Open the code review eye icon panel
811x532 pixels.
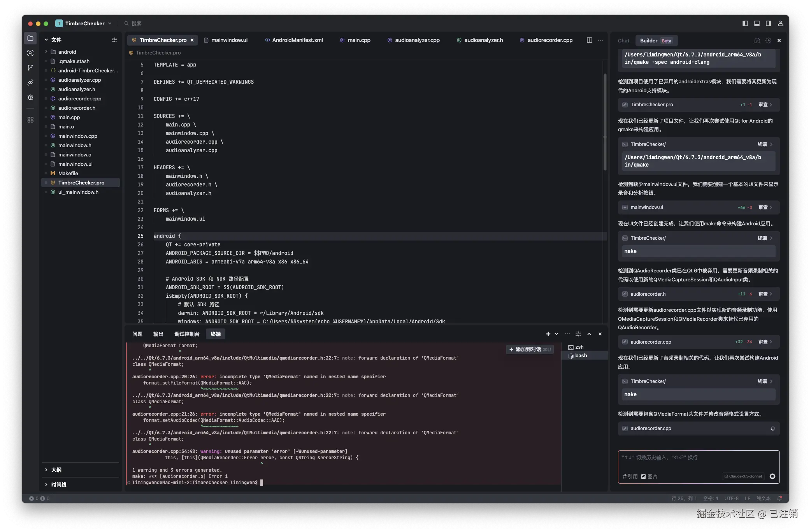[30, 83]
